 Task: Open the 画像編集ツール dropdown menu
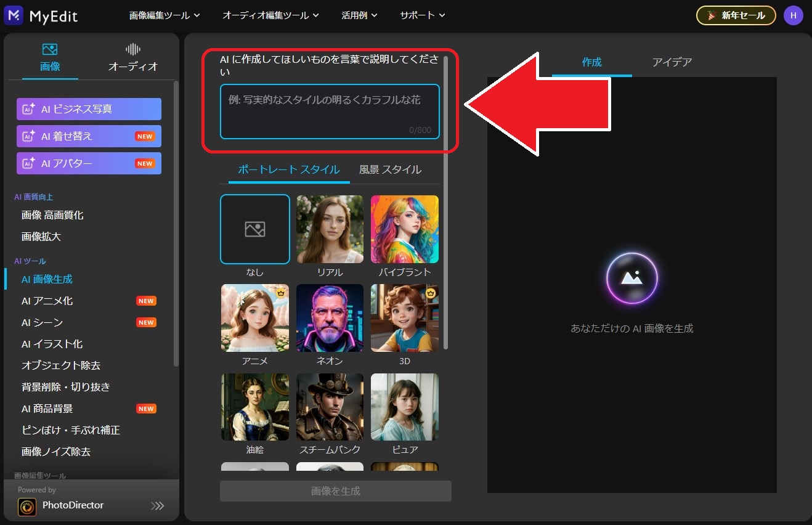(x=164, y=15)
